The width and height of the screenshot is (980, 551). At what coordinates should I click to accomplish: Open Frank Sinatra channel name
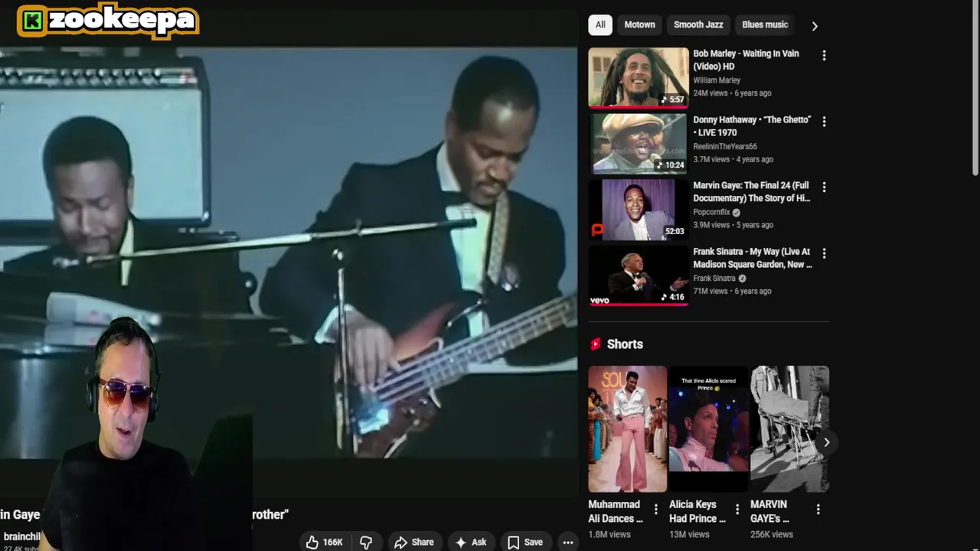coord(714,278)
